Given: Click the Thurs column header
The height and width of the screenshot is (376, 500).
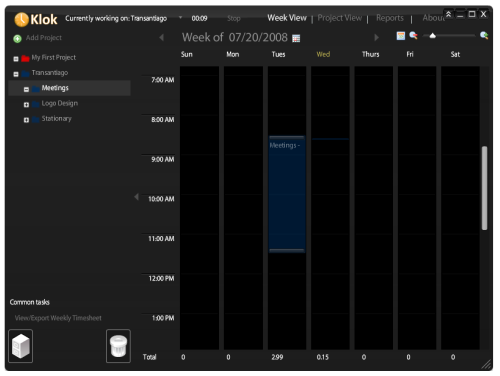Looking at the screenshot, I should [371, 54].
